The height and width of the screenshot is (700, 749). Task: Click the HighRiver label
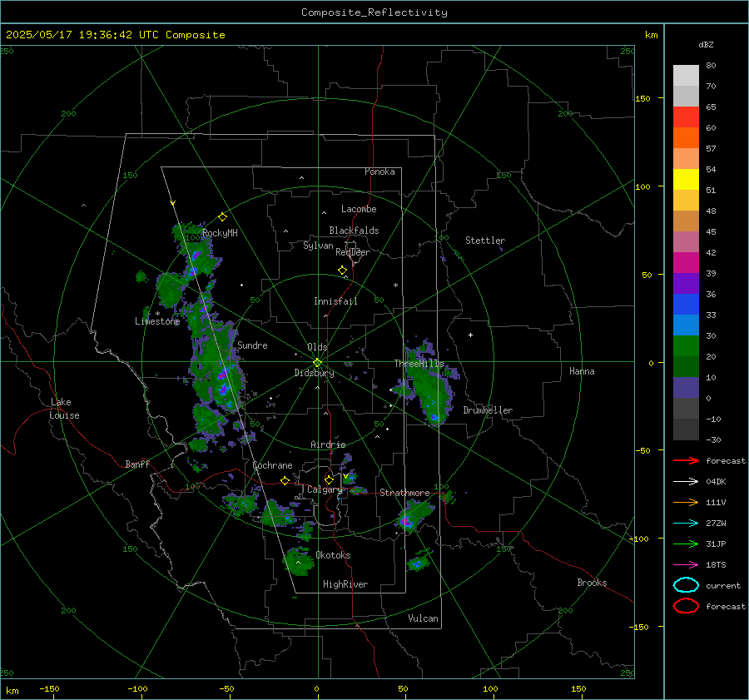pyautogui.click(x=345, y=584)
